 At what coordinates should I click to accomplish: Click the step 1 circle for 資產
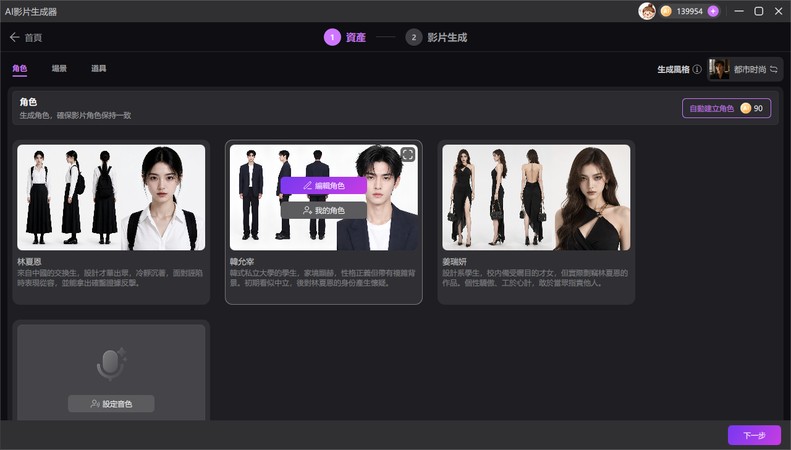(332, 37)
